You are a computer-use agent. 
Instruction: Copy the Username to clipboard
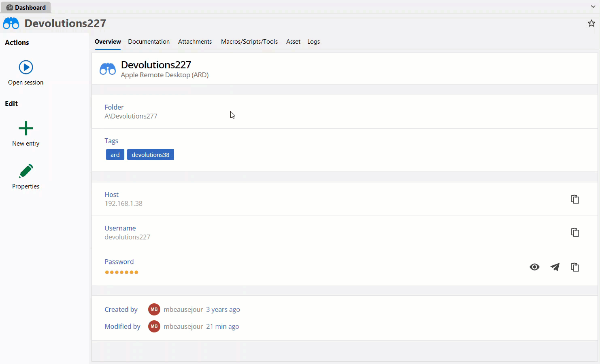pos(575,233)
